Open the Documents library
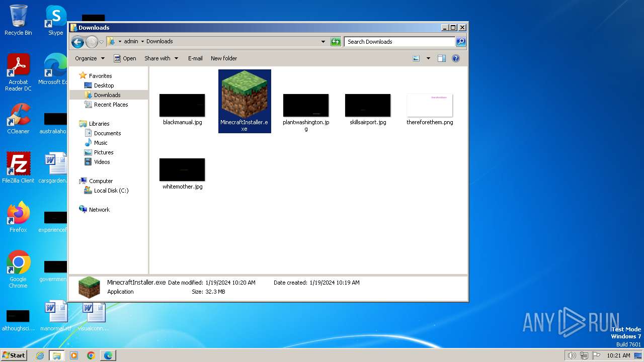This screenshot has width=644, height=362. point(107,133)
